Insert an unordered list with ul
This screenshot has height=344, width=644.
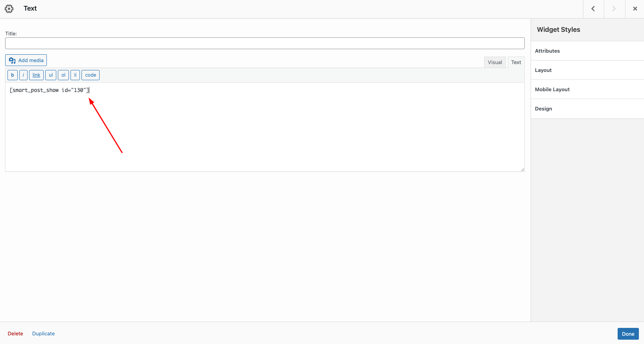click(51, 75)
